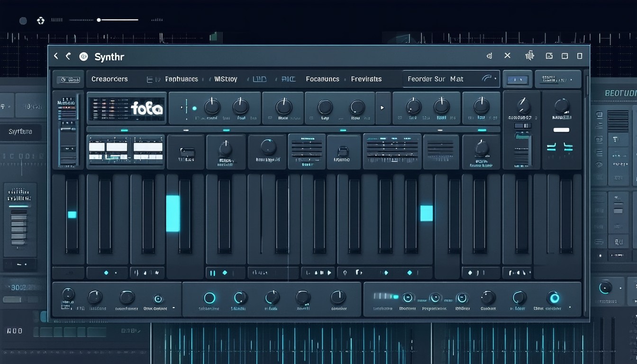This screenshot has width=637, height=364.
Task: Click the glowing cyan ring knob at bottom right
Action: (x=553, y=298)
